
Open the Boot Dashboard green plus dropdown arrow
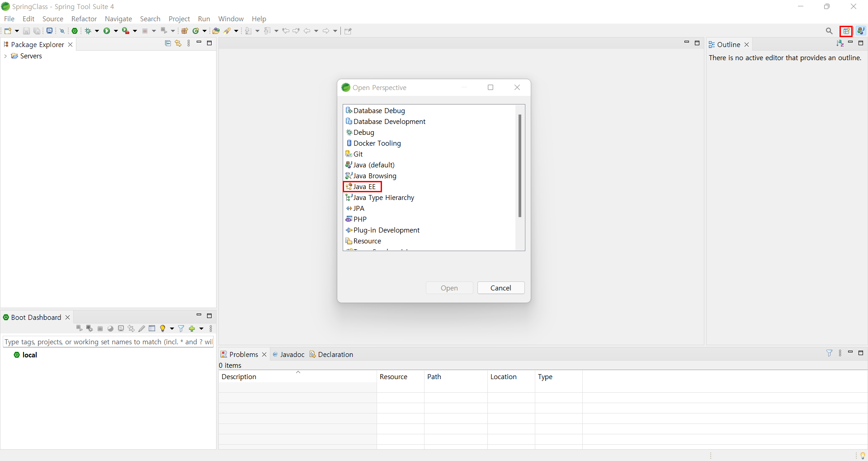click(201, 328)
